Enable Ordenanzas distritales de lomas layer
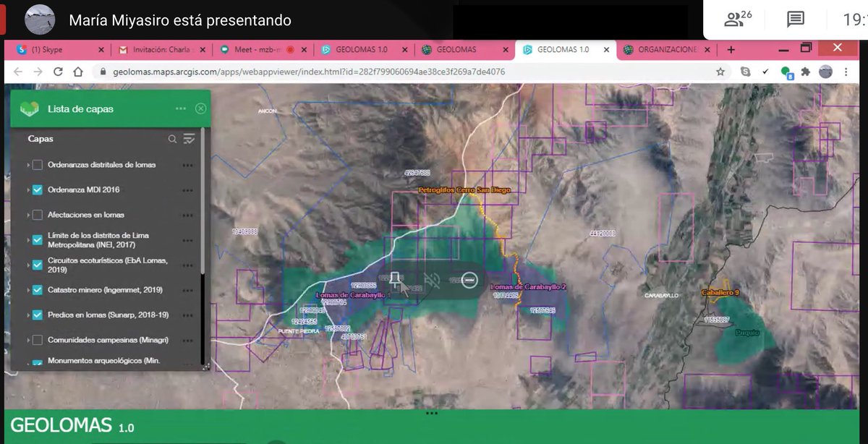 (38, 165)
